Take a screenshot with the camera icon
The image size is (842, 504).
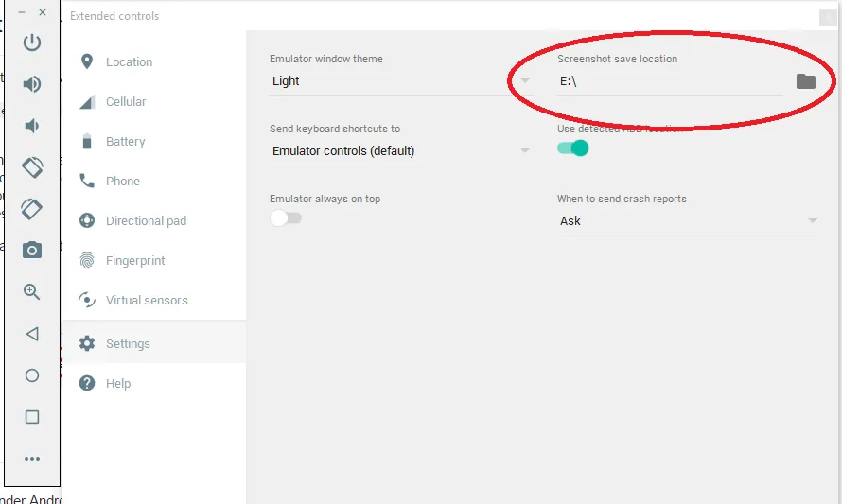(x=32, y=250)
